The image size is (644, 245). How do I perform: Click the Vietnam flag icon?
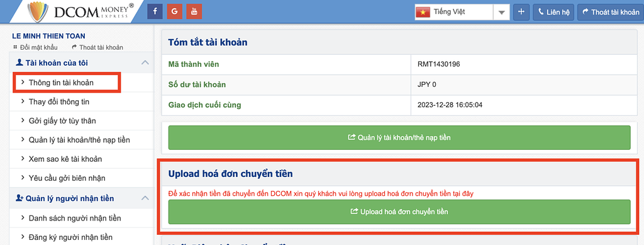(423, 13)
